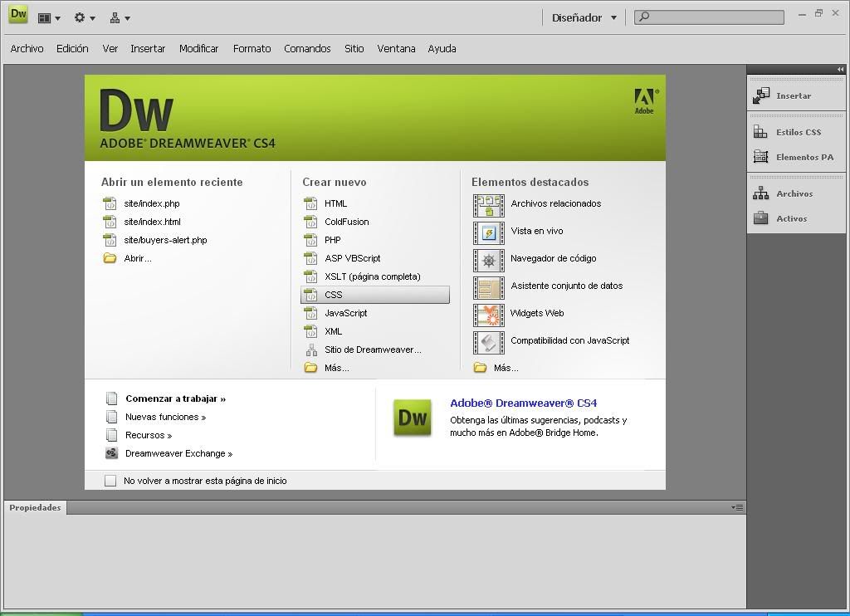Screen dimensions: 850x616
Task: Click the Abrir... folder icon
Action: point(110,258)
